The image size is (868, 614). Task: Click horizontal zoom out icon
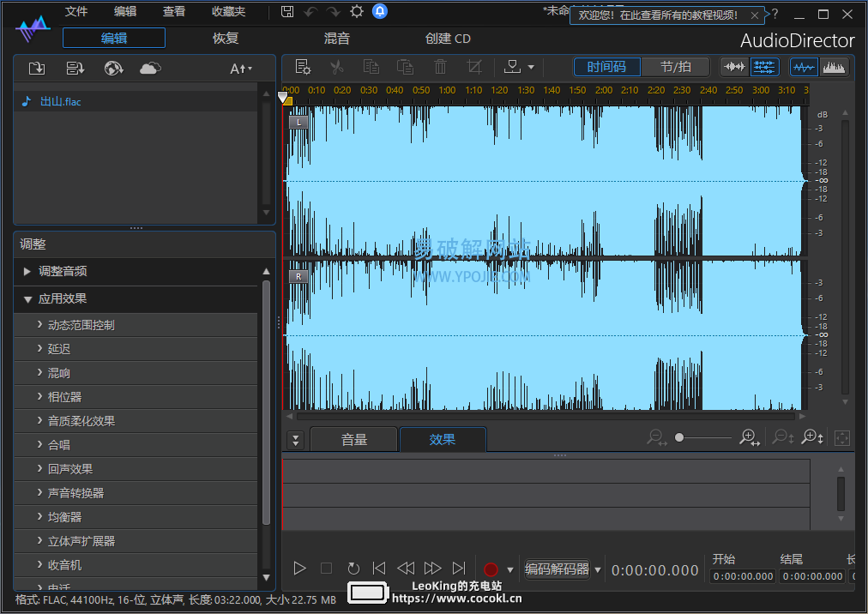(656, 438)
